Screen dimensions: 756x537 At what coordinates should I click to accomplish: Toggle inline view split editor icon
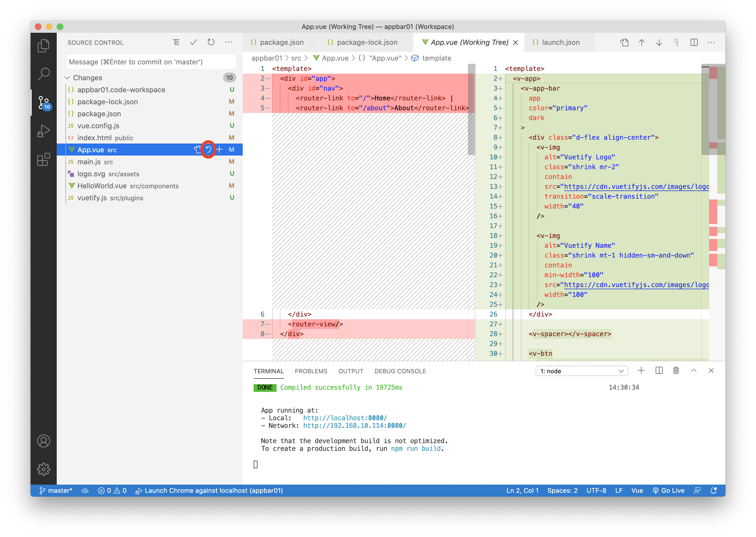(x=694, y=42)
